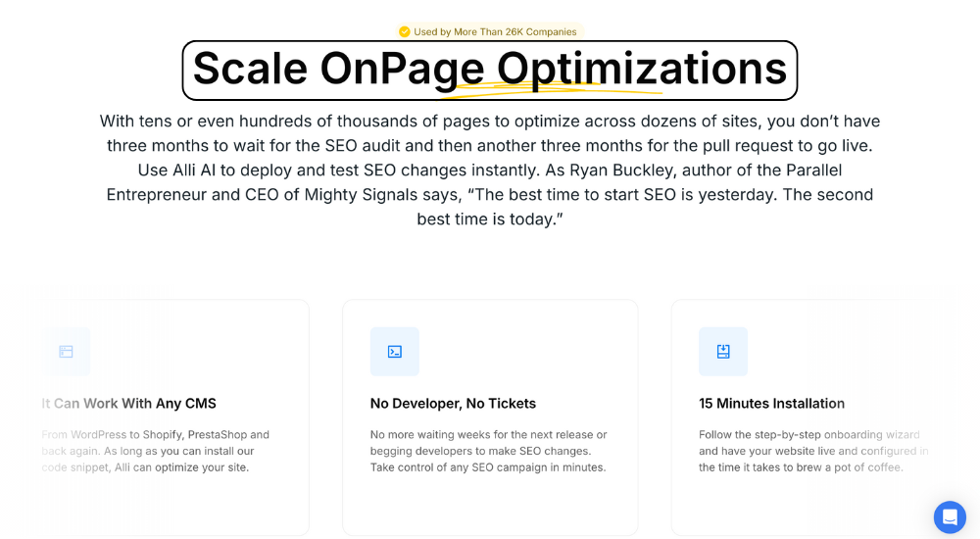This screenshot has width=980, height=539.
Task: Click the yellow checkmark badge icon
Action: [x=405, y=32]
